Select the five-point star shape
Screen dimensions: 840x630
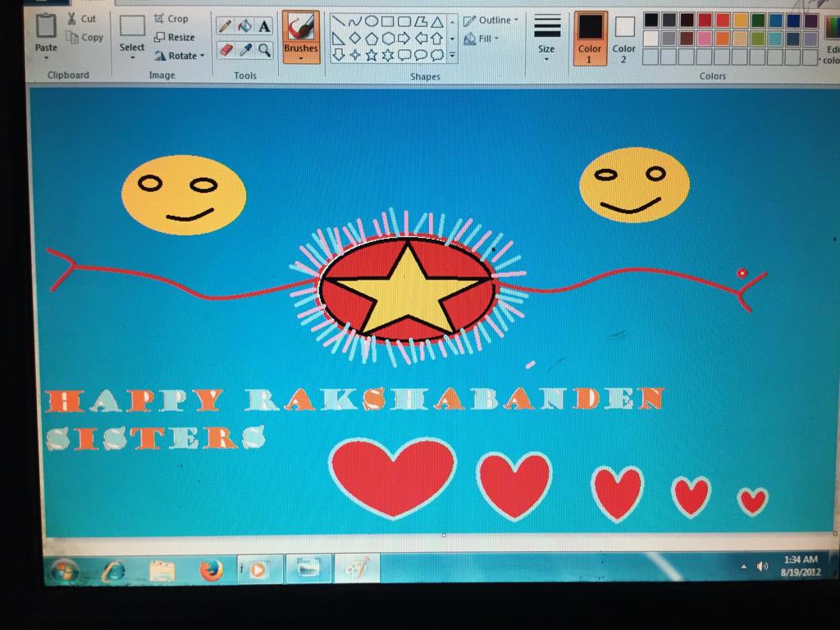372,55
